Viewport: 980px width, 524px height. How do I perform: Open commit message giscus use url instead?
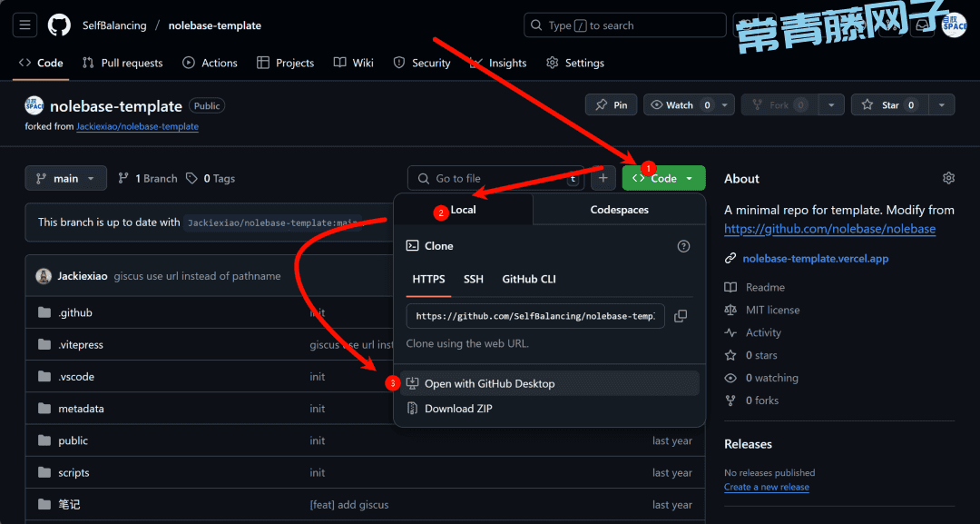tap(197, 276)
